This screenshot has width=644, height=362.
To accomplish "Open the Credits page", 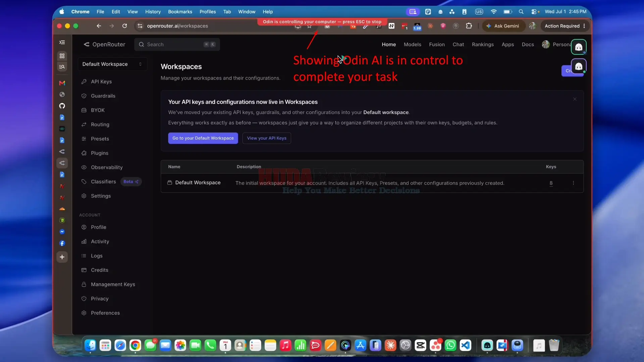I will (99, 270).
